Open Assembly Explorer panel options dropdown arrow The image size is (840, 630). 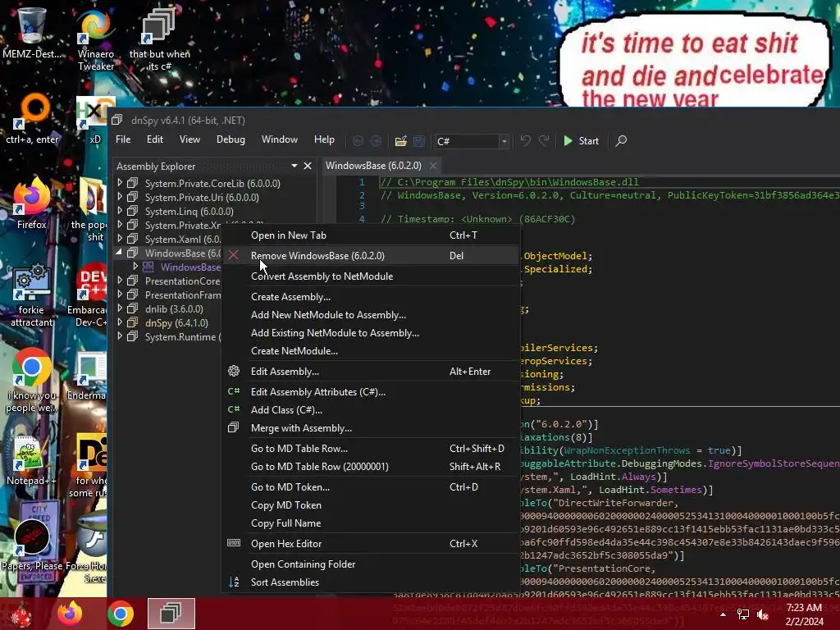[x=294, y=166]
